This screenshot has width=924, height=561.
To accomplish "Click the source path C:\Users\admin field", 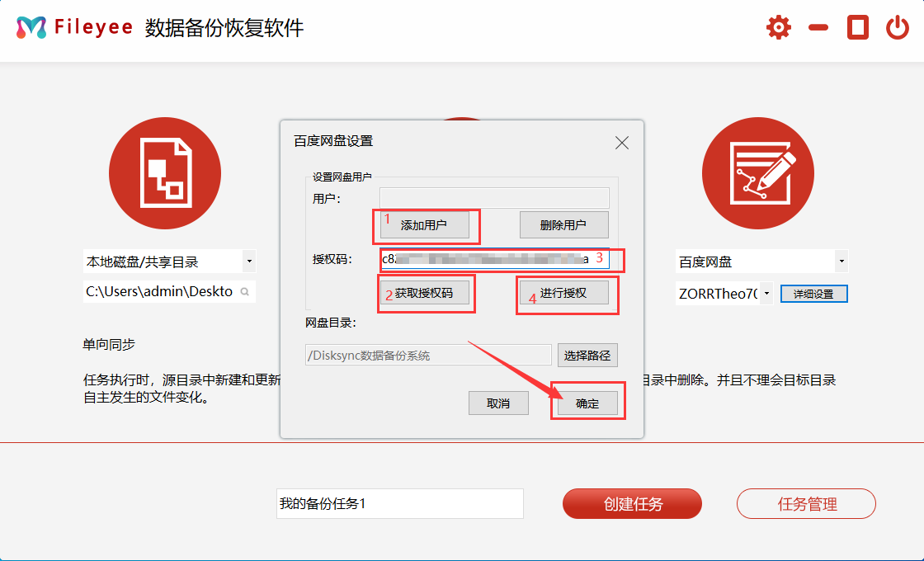I will pyautogui.click(x=169, y=291).
